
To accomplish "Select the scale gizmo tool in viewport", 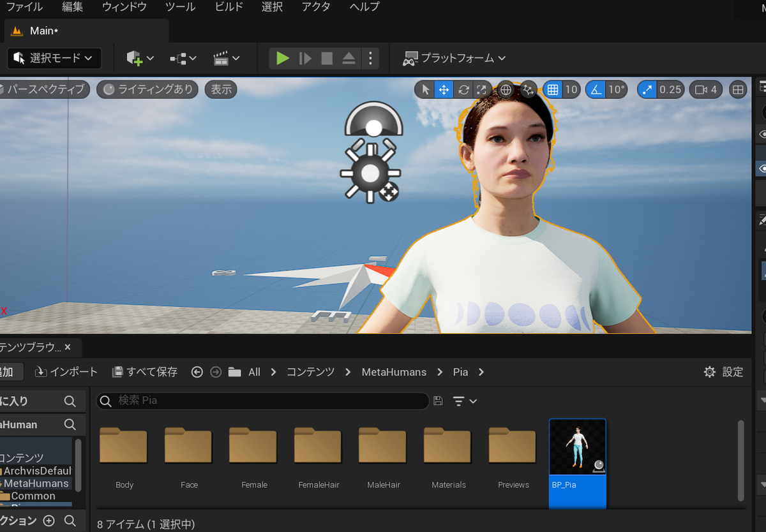I will pos(482,90).
